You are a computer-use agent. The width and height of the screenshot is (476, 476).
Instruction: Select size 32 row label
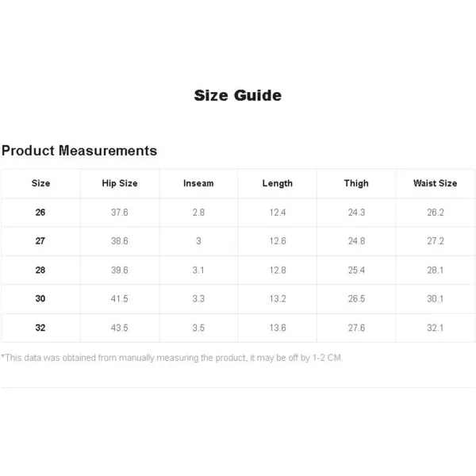coord(40,328)
